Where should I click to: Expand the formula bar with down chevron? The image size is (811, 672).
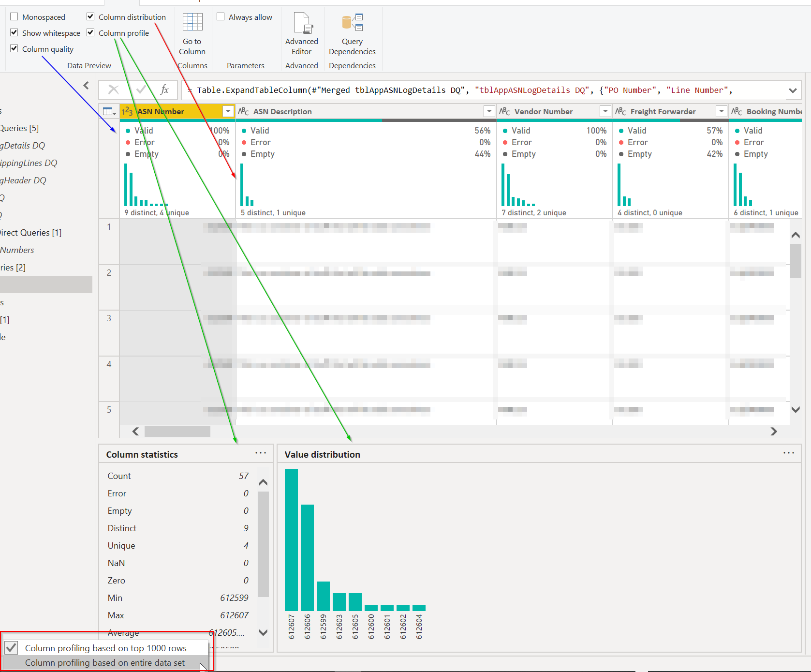(x=793, y=90)
